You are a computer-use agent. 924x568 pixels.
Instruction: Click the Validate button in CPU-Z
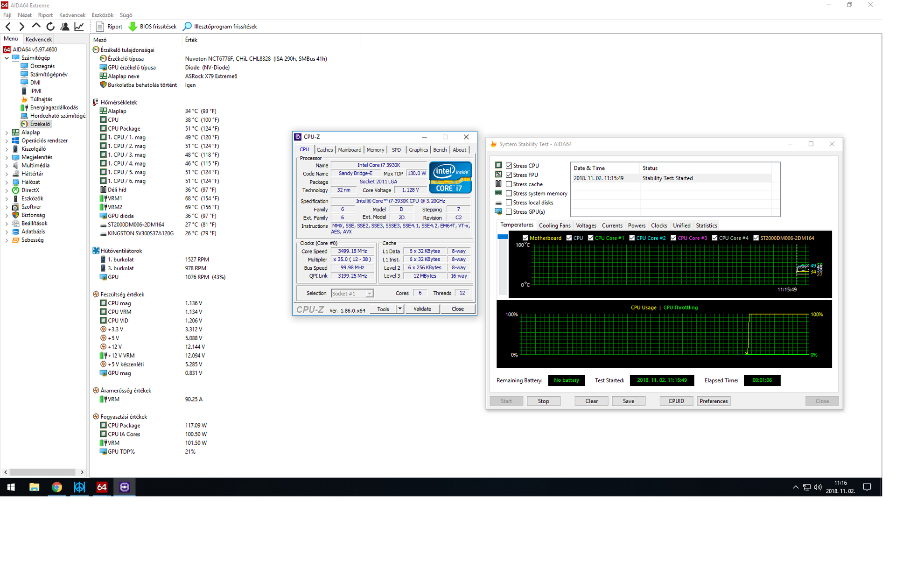point(422,309)
